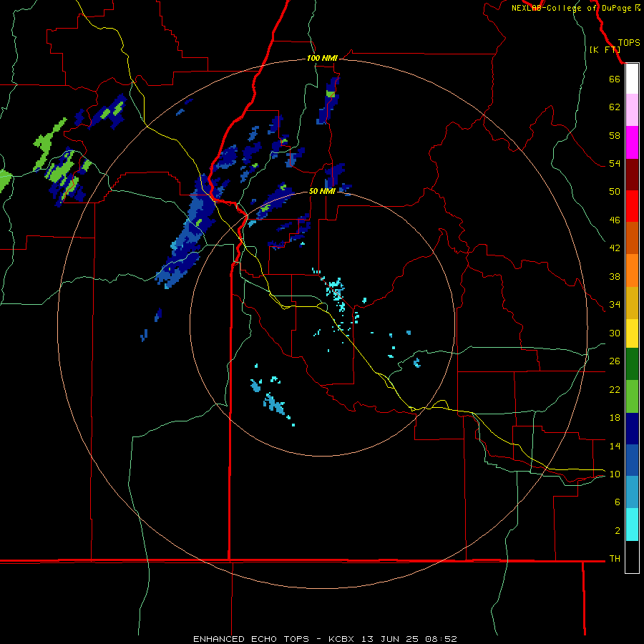
Task: Click the "100 NMI" range ring label
Action: coord(322,58)
